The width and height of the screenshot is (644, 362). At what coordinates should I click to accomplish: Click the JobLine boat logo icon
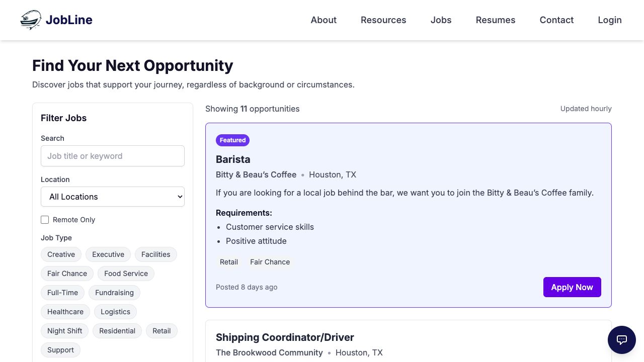(31, 20)
